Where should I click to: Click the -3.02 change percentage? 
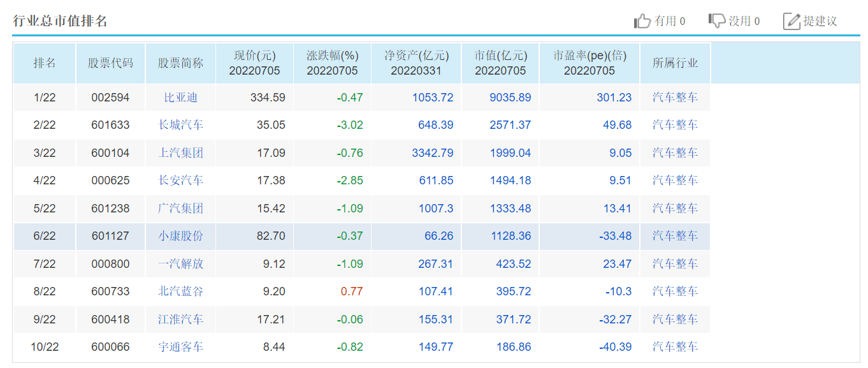(x=350, y=125)
